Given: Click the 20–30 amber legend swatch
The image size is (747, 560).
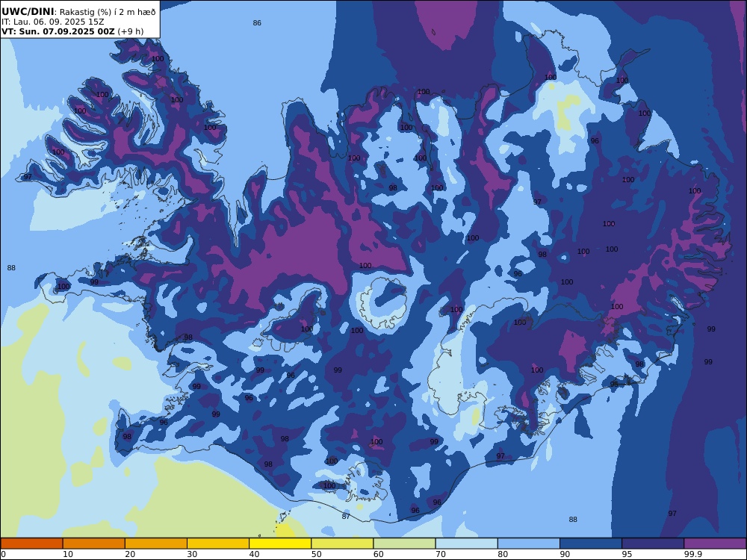Looking at the screenshot, I should [156, 544].
